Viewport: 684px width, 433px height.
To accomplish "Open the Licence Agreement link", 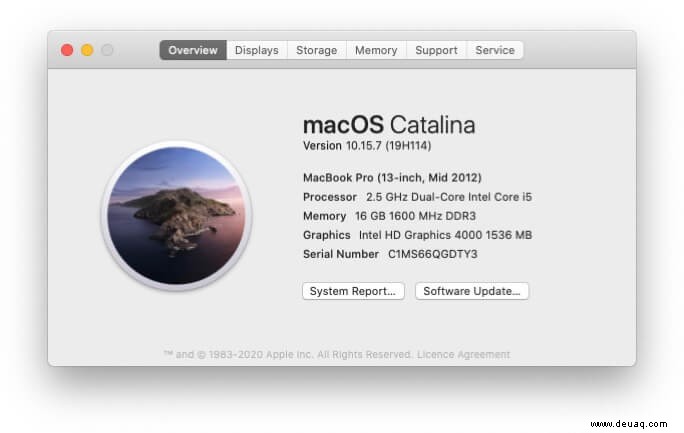I will click(x=463, y=355).
